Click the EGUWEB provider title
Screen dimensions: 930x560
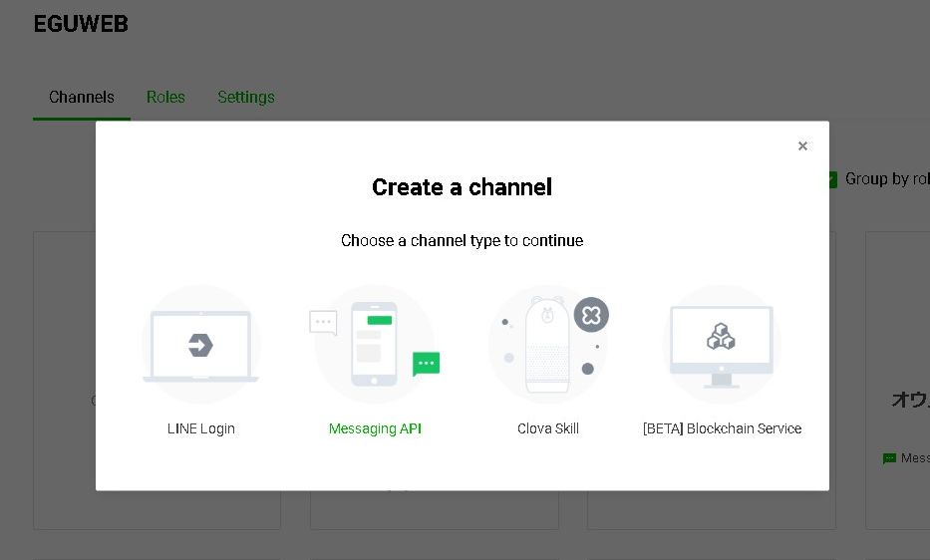point(81,24)
